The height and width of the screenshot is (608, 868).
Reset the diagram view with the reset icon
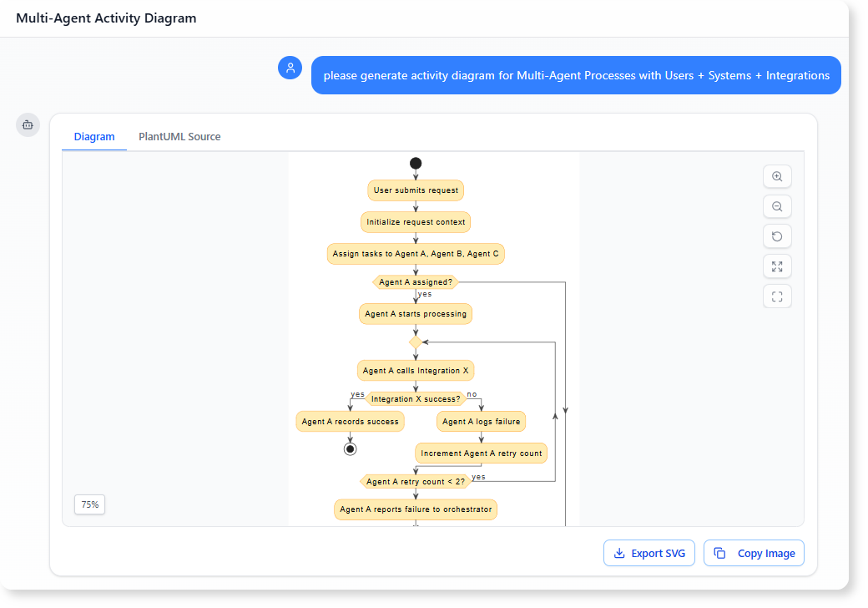tap(777, 236)
